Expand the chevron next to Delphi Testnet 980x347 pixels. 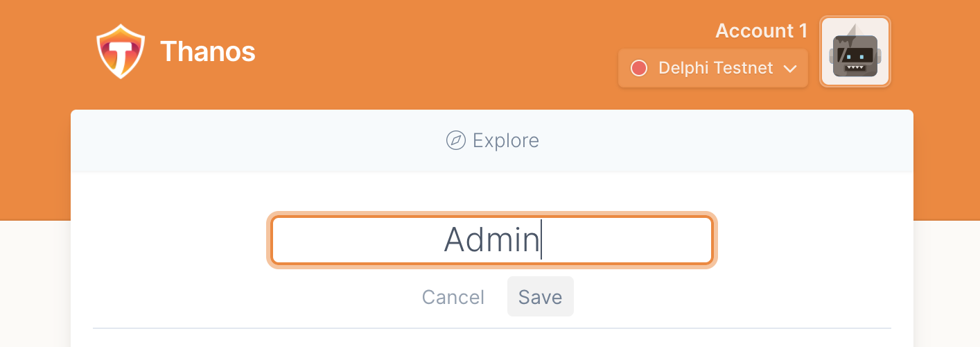tap(789, 69)
